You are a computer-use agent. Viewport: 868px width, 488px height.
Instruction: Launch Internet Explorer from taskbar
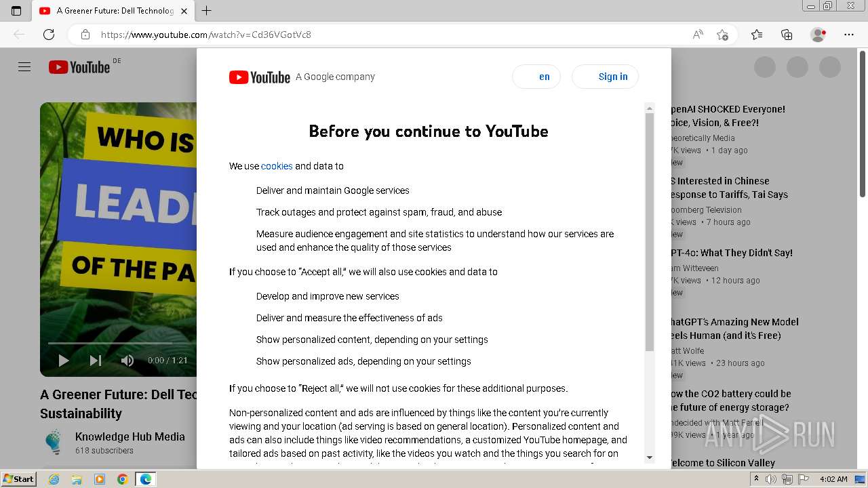click(54, 479)
